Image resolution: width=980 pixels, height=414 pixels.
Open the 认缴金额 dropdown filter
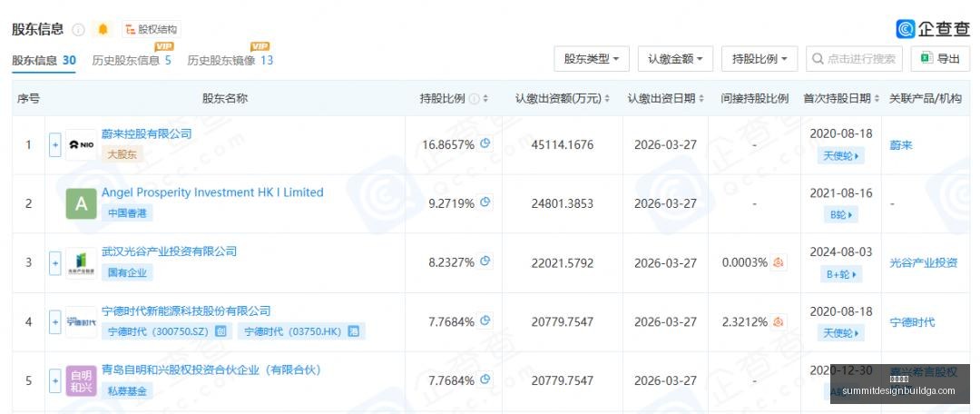click(x=675, y=59)
